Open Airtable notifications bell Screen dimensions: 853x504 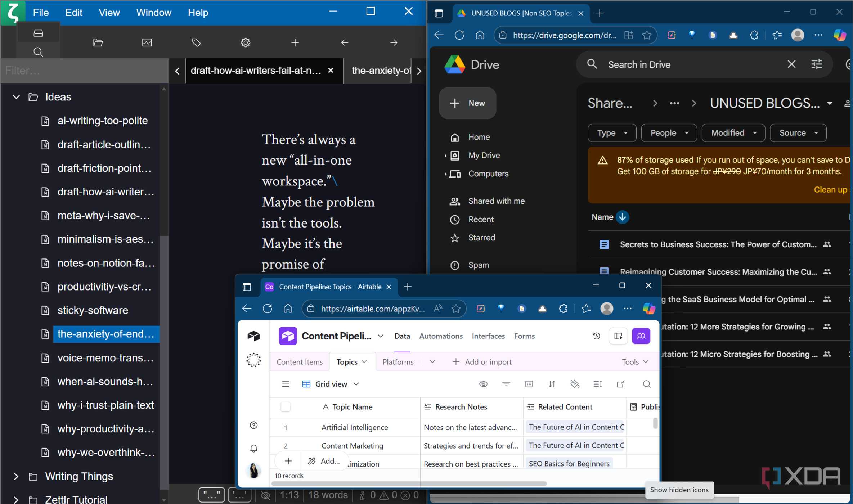pyautogui.click(x=253, y=448)
